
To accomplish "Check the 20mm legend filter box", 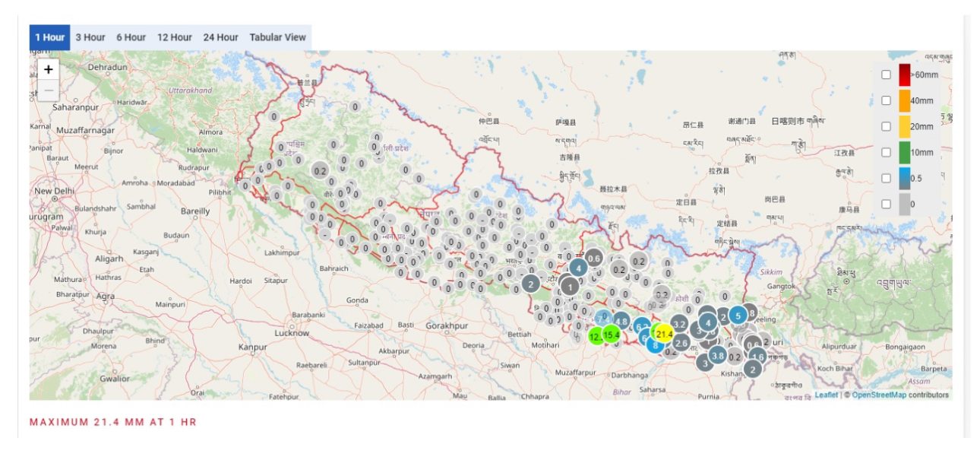I will tap(886, 126).
